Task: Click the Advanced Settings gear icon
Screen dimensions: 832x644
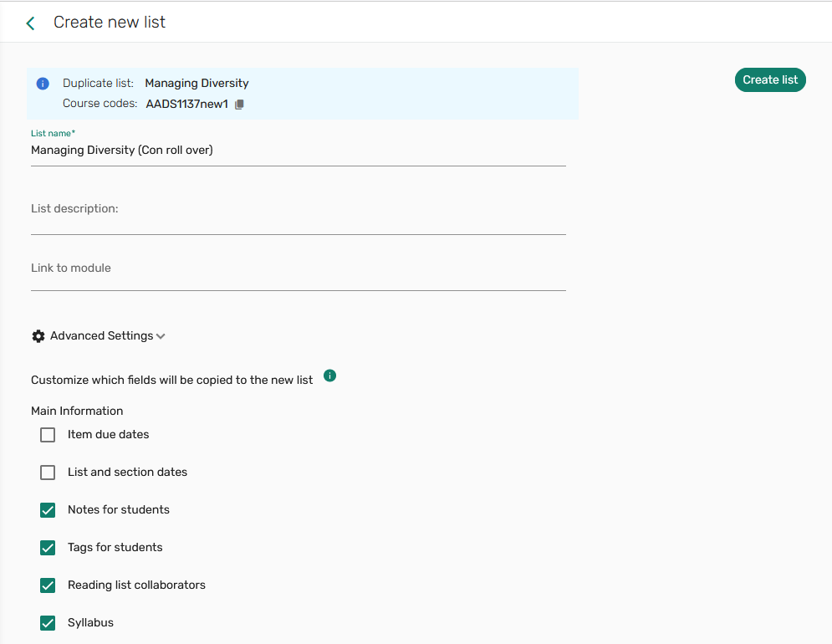Action: [x=38, y=335]
